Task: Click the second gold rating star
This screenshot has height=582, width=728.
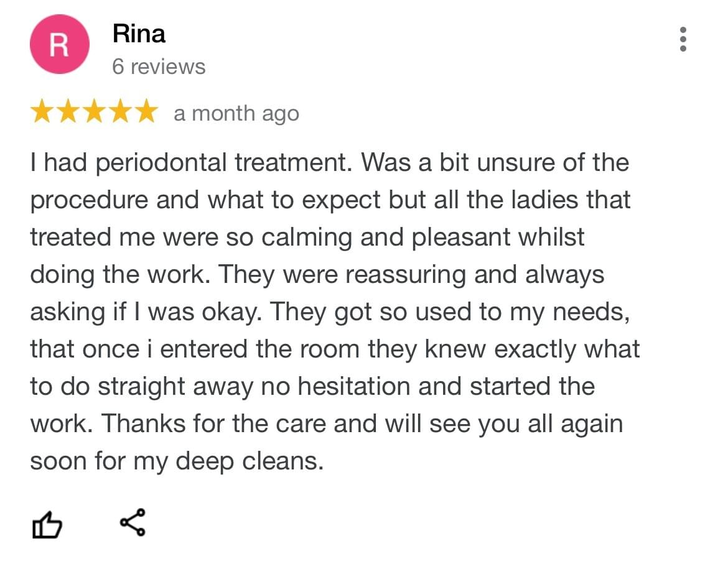Action: [68, 111]
